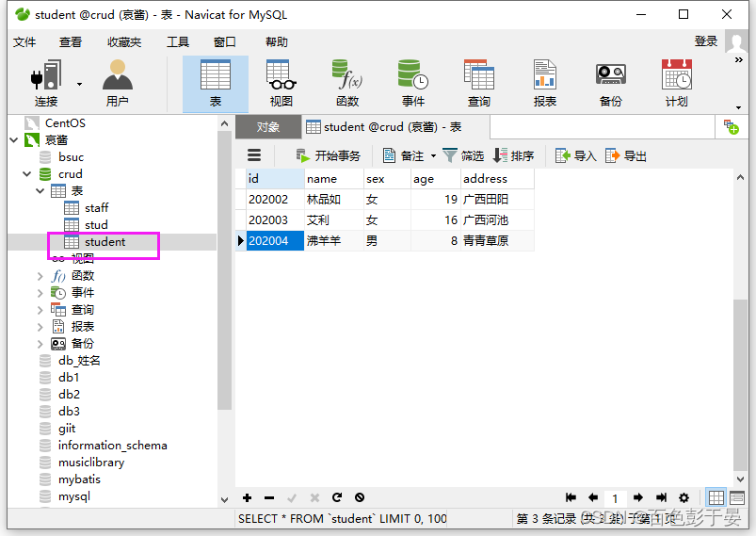Switch to grid view
756x536 pixels.
coord(716,497)
